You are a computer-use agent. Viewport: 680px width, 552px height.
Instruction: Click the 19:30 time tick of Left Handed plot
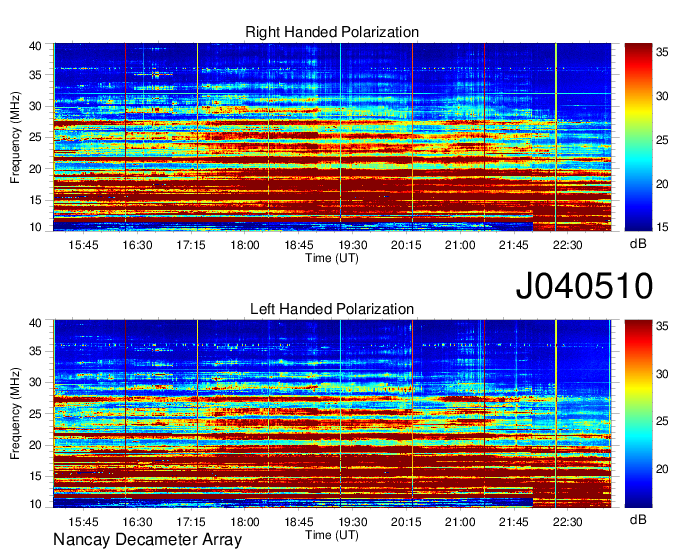pyautogui.click(x=353, y=522)
